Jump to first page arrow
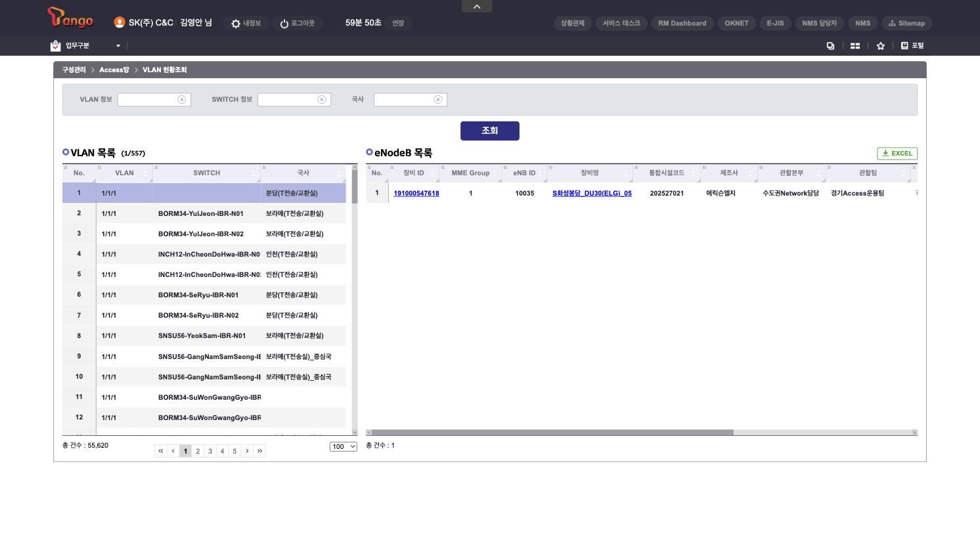The height and width of the screenshot is (533, 980). [161, 451]
